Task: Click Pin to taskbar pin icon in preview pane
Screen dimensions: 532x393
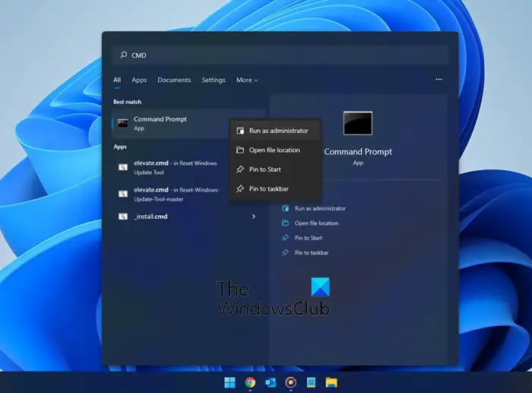Action: point(285,252)
